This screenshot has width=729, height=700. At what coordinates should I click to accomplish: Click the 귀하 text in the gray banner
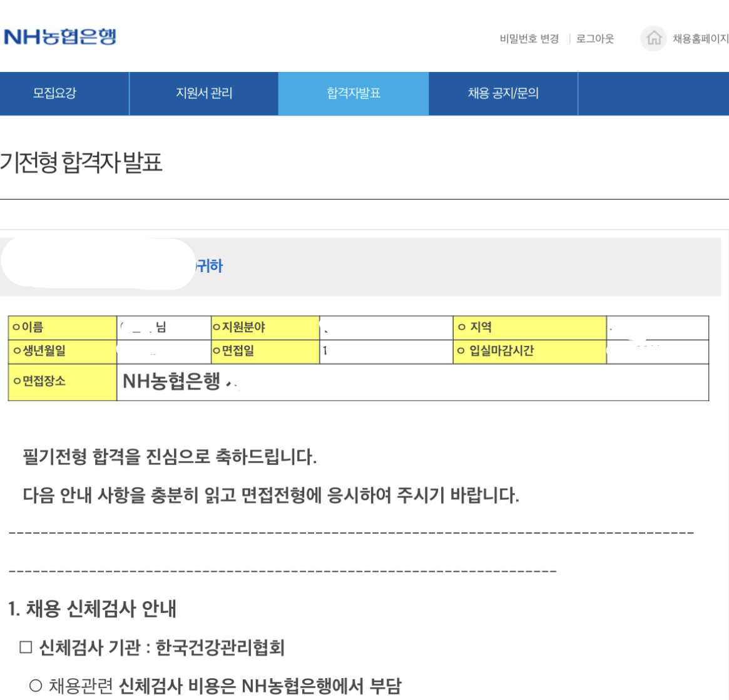click(210, 266)
